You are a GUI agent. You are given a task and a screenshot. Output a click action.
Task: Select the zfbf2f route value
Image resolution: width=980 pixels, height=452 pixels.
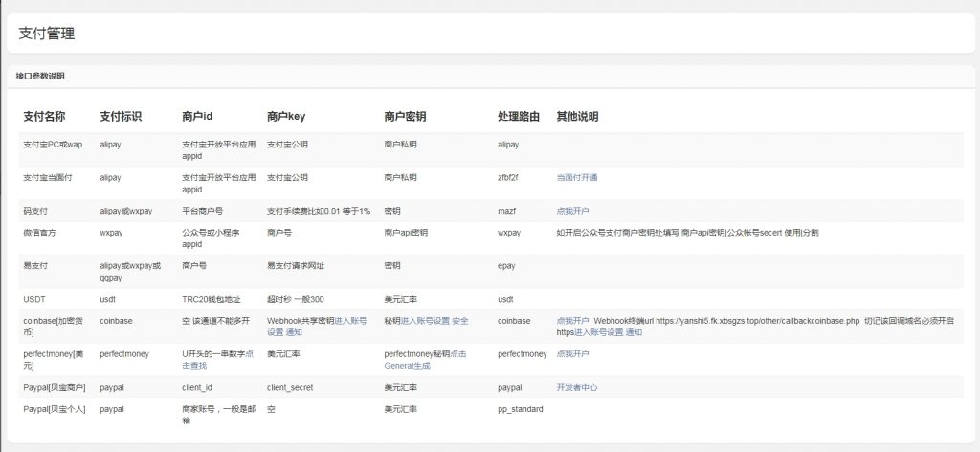(508, 177)
